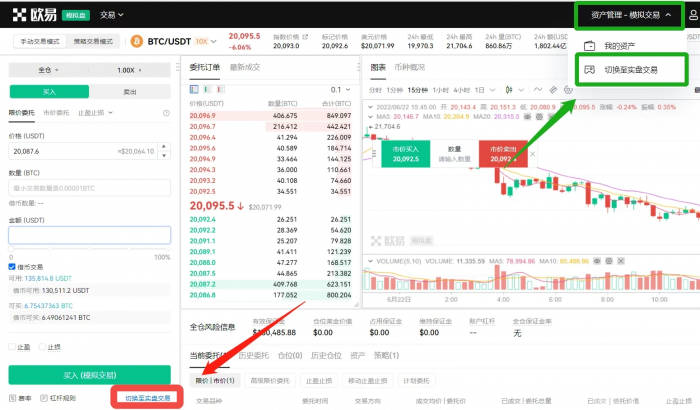Image resolution: width=700 pixels, height=410 pixels.
Task: Select buy-and-sell order book view icon
Action: pos(194,89)
